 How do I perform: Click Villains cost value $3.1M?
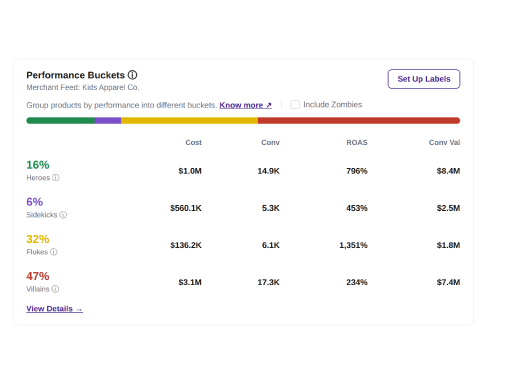click(190, 282)
